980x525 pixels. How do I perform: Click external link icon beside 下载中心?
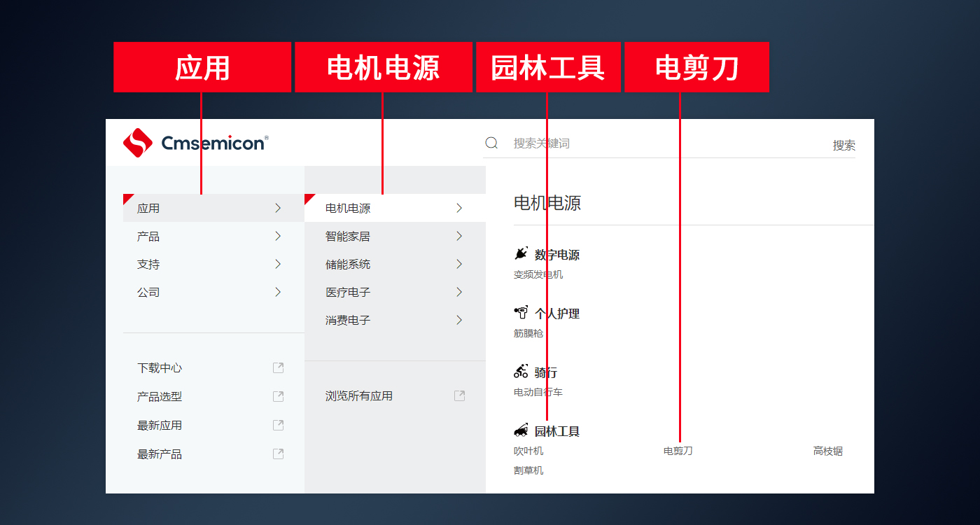click(278, 367)
